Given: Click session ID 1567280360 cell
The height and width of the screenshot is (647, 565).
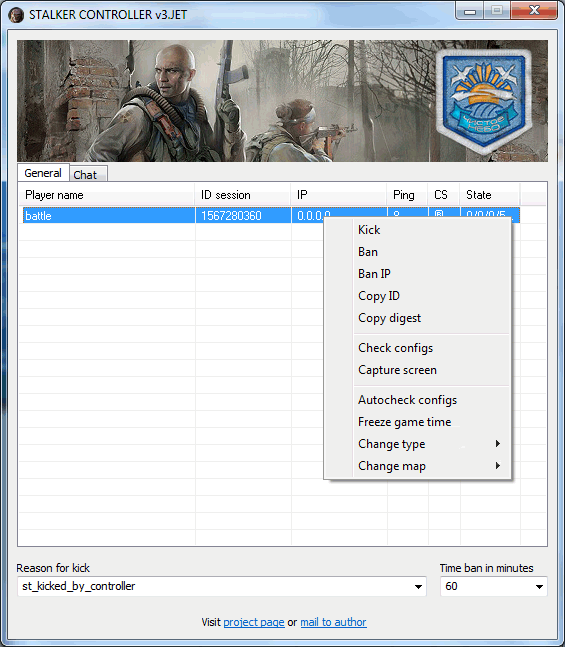Looking at the screenshot, I should point(243,216).
